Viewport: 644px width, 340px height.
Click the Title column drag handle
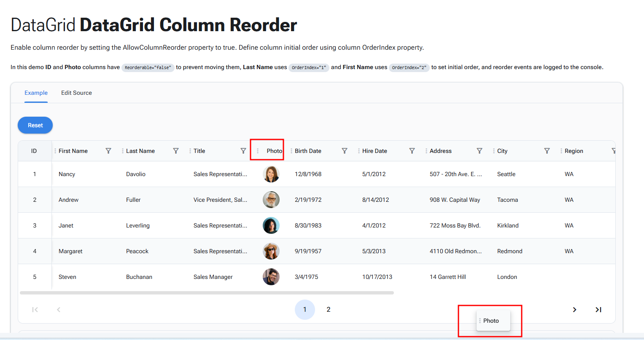pyautogui.click(x=190, y=151)
